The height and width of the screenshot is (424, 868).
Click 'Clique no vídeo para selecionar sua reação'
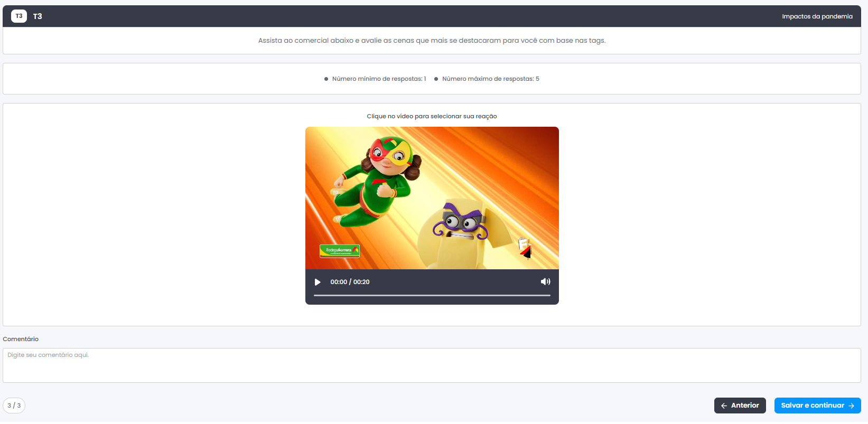432,116
